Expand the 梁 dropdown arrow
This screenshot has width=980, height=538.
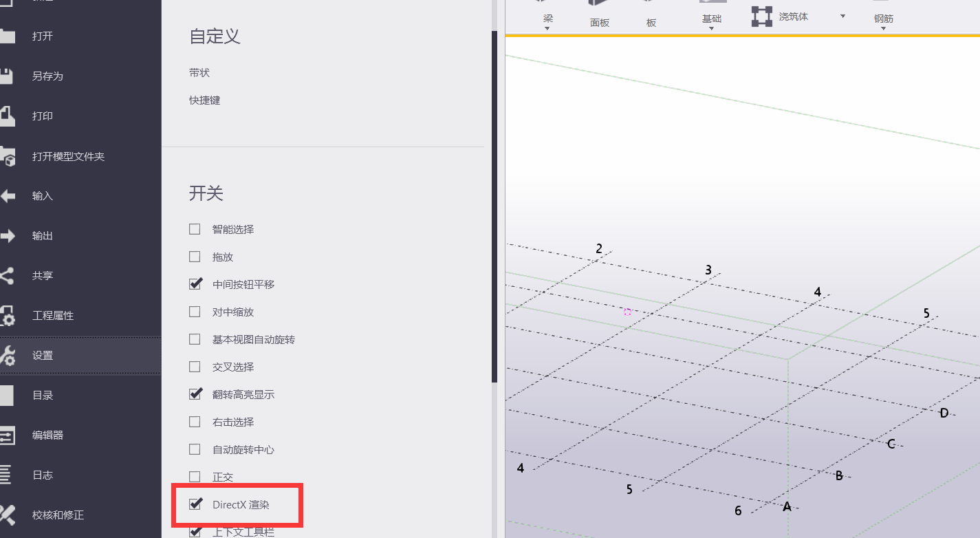pos(547,29)
